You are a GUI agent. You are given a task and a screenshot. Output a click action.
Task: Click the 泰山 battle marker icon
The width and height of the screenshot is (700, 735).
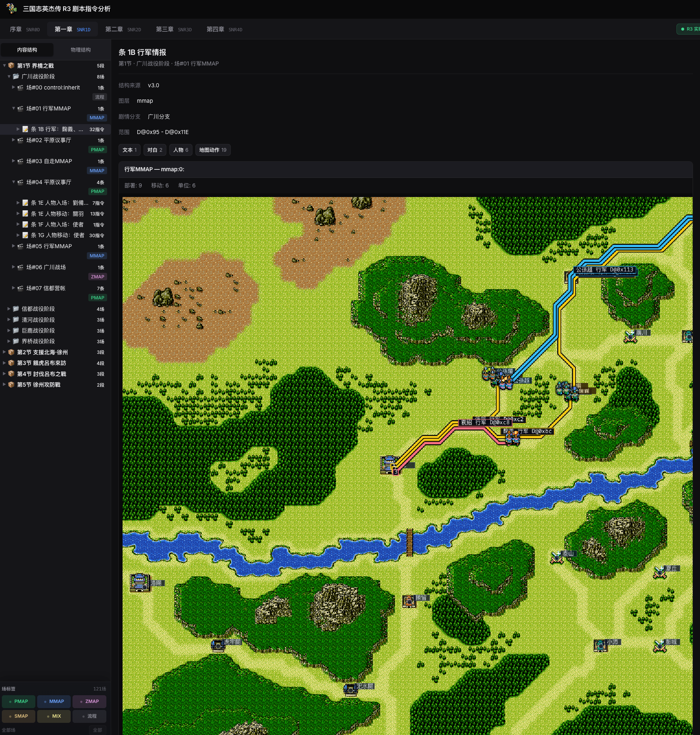[x=557, y=557]
